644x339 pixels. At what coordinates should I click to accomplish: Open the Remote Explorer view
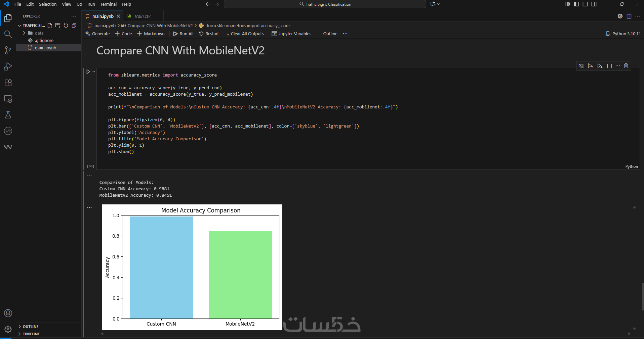(x=8, y=99)
